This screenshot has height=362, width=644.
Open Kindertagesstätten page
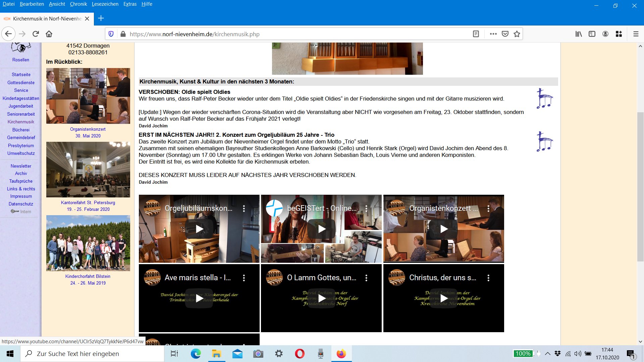(x=21, y=98)
